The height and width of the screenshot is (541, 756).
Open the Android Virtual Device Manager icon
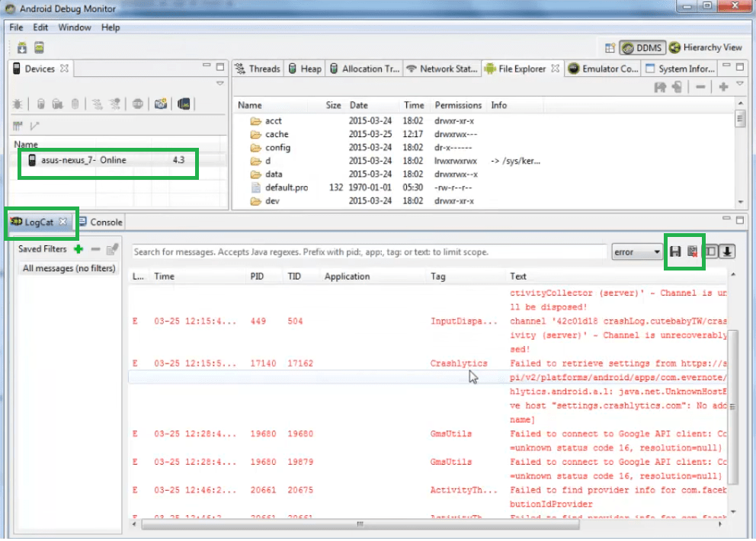39,48
